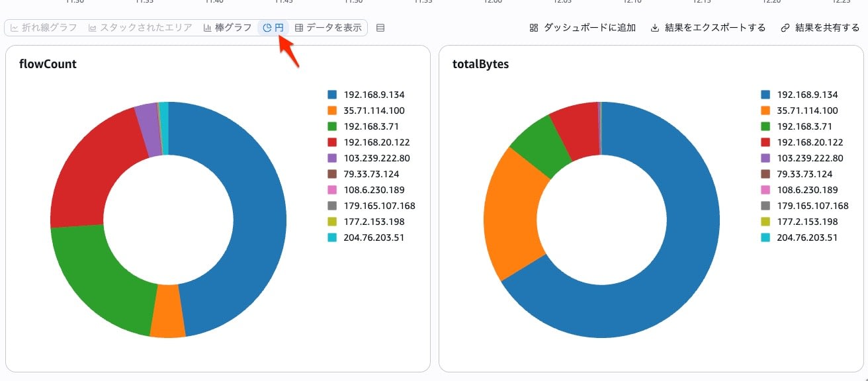Click the orange slice in flowCount donut

coord(167,312)
